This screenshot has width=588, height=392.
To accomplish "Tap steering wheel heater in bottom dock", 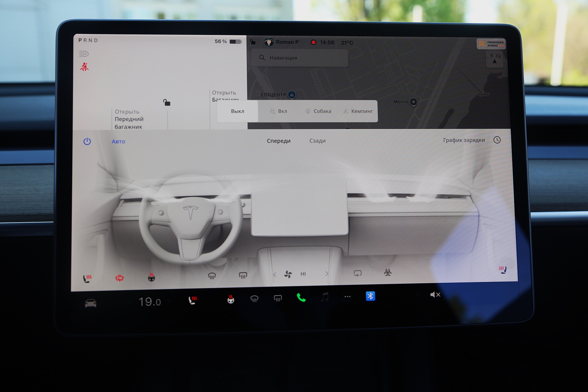I will (x=231, y=299).
